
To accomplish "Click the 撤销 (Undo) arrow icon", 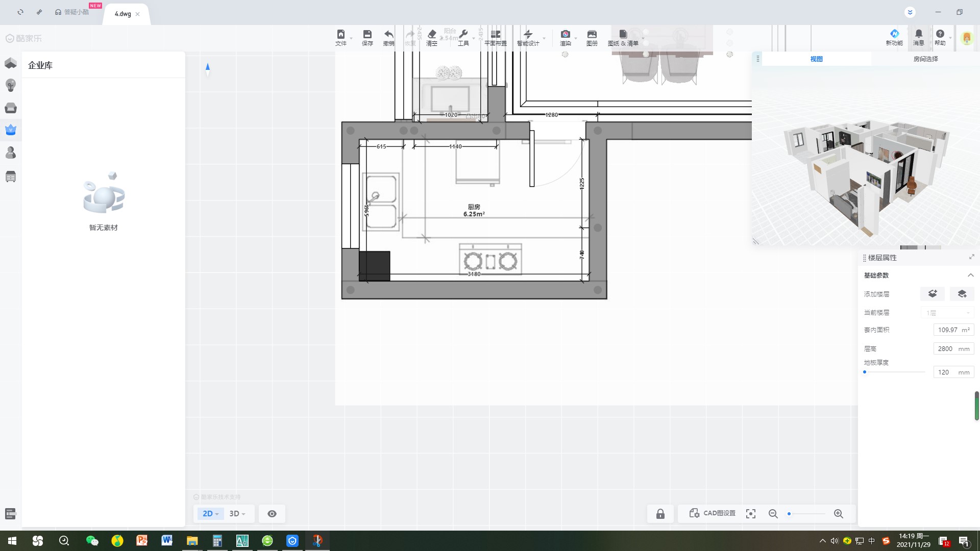I will click(x=389, y=35).
